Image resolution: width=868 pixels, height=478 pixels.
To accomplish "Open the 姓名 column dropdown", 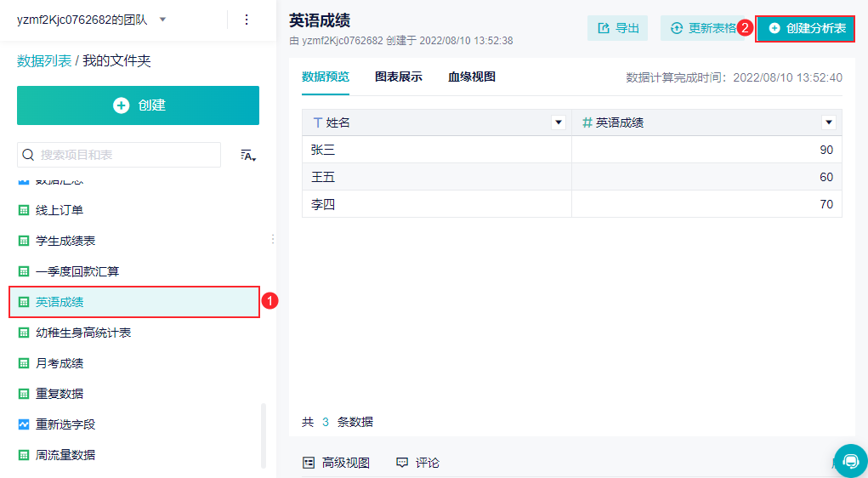I will [559, 122].
